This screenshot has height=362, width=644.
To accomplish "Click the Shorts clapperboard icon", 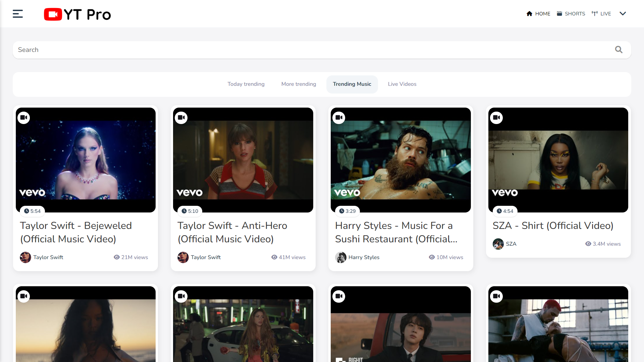I will [x=559, y=14].
